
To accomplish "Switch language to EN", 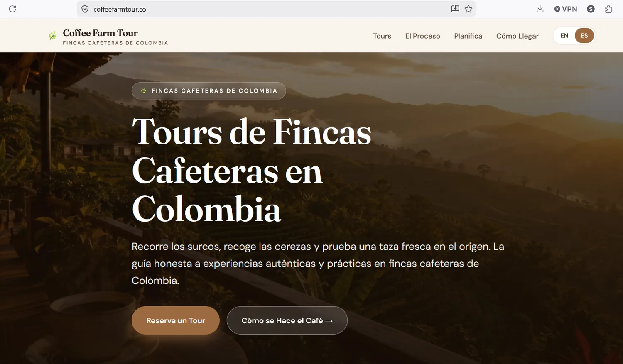I will (x=564, y=36).
